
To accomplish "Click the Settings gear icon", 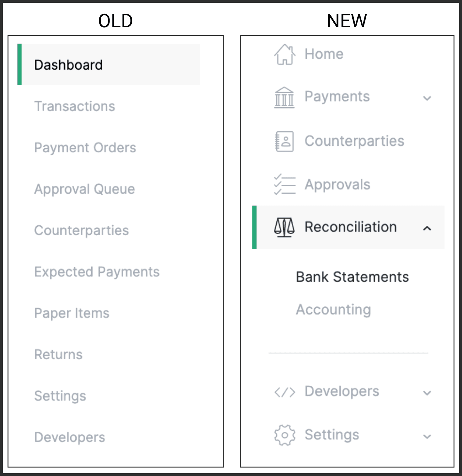I will coord(284,435).
